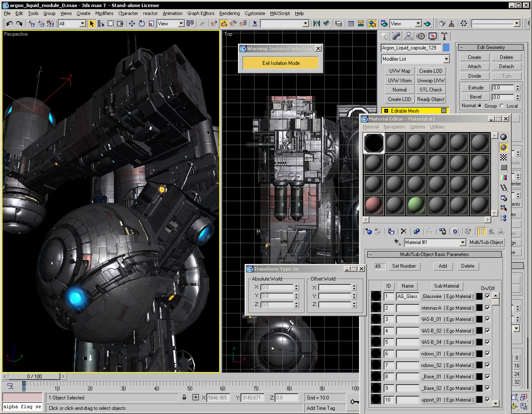The width and height of the screenshot is (532, 414).
Task: Expand the Modifier List dropdown
Action: [x=446, y=59]
